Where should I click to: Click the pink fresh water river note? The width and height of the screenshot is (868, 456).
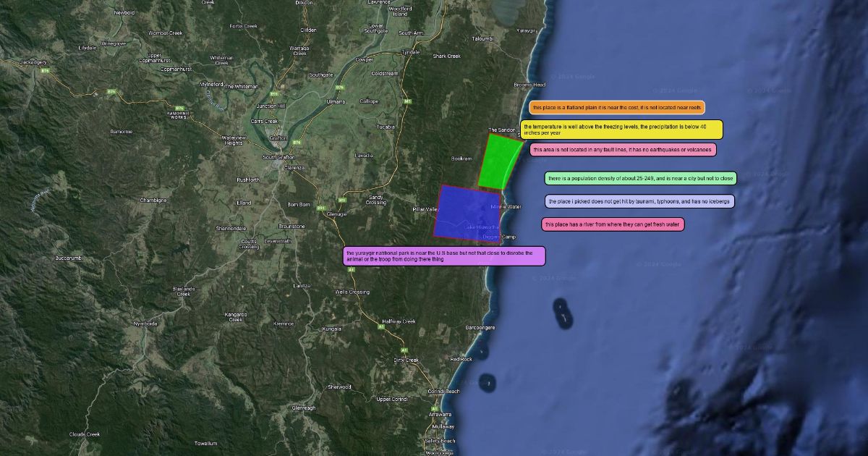(x=613, y=224)
